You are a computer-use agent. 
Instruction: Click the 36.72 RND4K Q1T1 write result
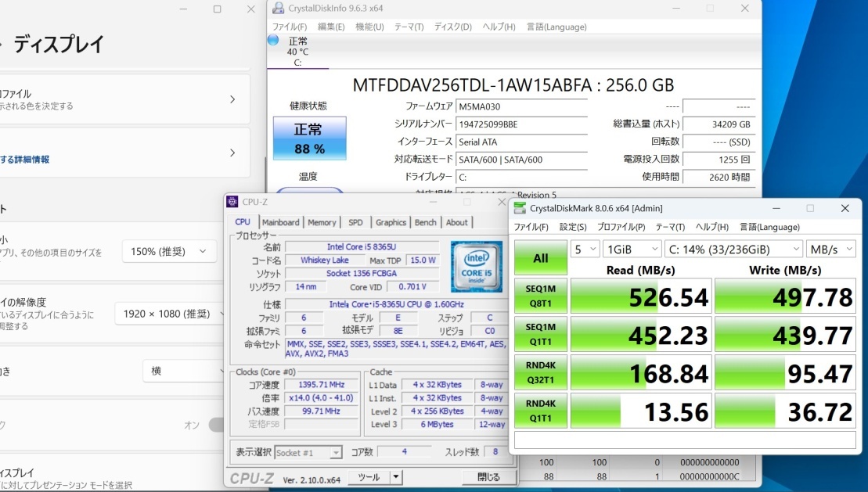785,411
